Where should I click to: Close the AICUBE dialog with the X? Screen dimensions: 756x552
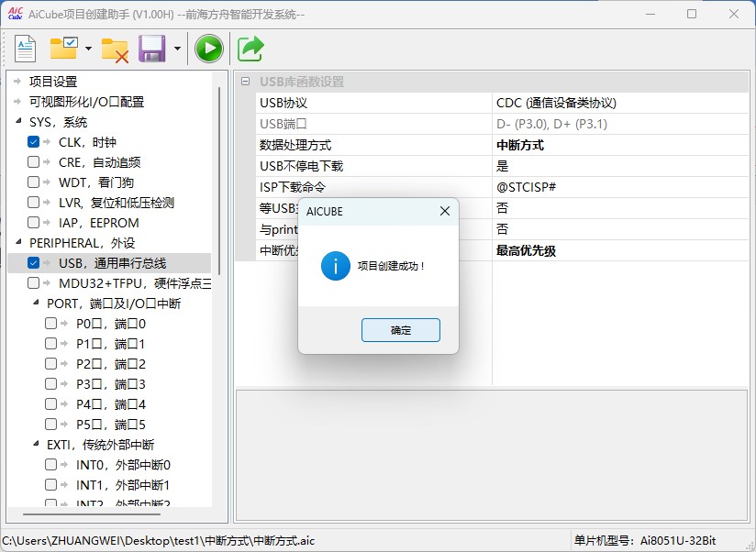click(445, 211)
